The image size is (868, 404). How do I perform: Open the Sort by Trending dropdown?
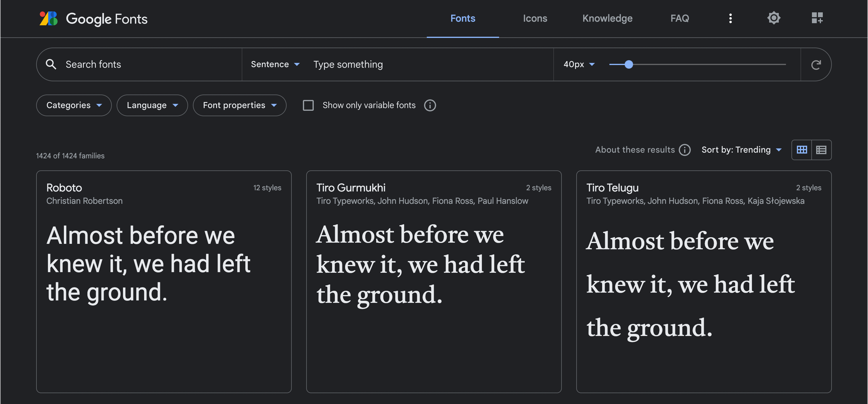click(741, 150)
